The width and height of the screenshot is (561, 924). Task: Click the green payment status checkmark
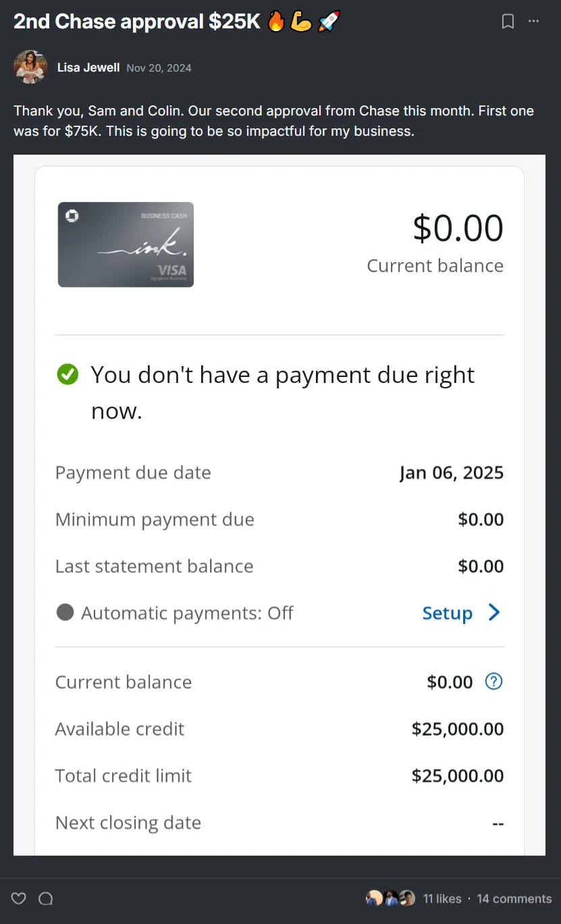[x=68, y=374]
